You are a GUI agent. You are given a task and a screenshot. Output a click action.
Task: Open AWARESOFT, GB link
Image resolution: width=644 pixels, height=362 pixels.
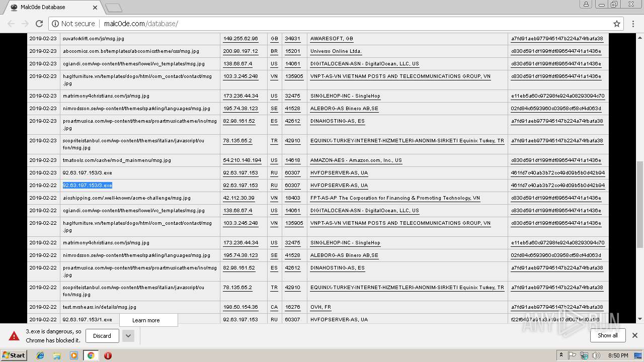332,39
